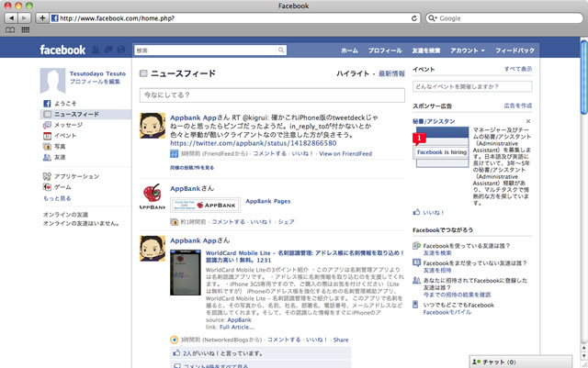Click the thumbs-up icon under sponsored ad

(416, 212)
